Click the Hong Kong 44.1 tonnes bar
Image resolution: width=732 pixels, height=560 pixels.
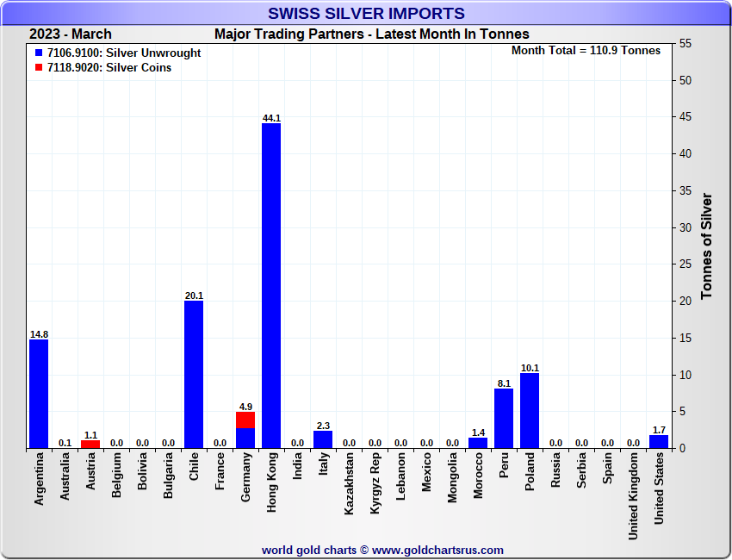click(x=271, y=286)
